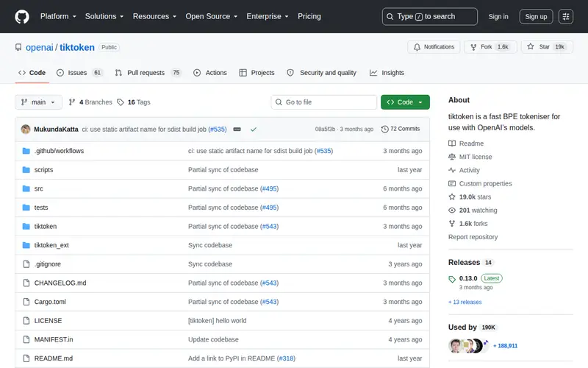Switch to the Insights tab

point(387,73)
